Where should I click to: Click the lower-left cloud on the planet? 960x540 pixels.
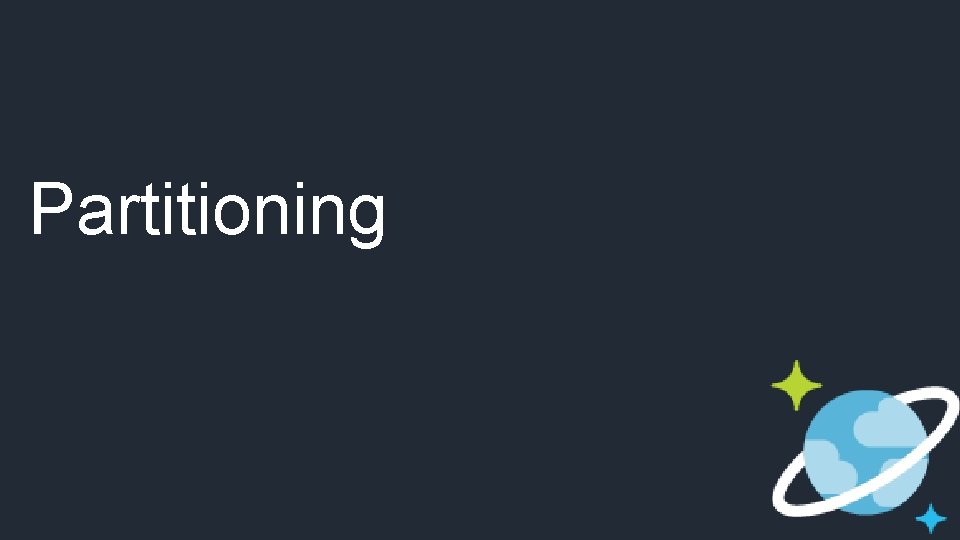click(x=830, y=465)
